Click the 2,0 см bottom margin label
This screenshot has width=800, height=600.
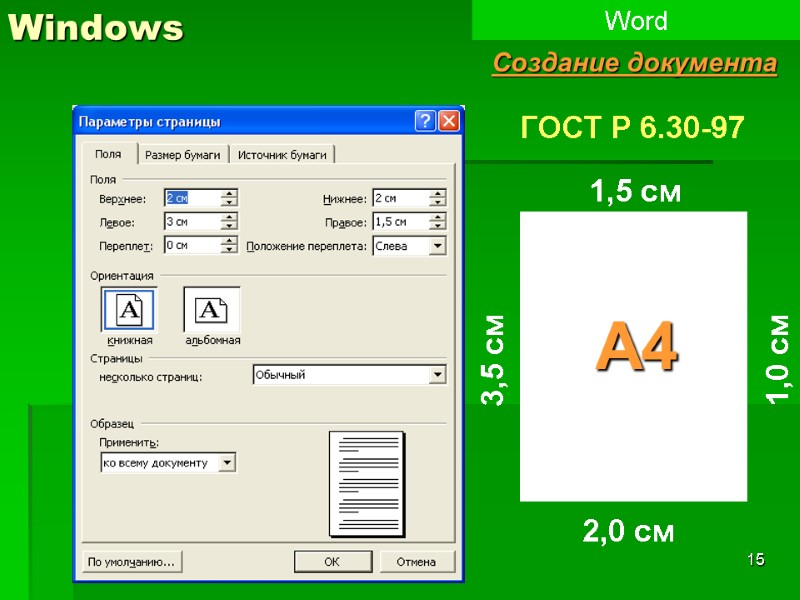pos(628,531)
